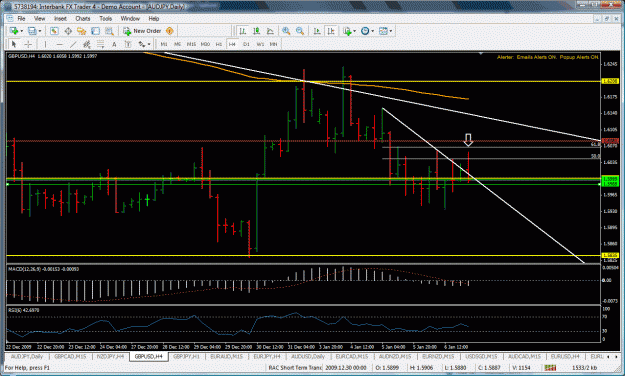625x376 pixels.
Task: Expand the Templates dropdown arrow
Action: coord(391,31)
